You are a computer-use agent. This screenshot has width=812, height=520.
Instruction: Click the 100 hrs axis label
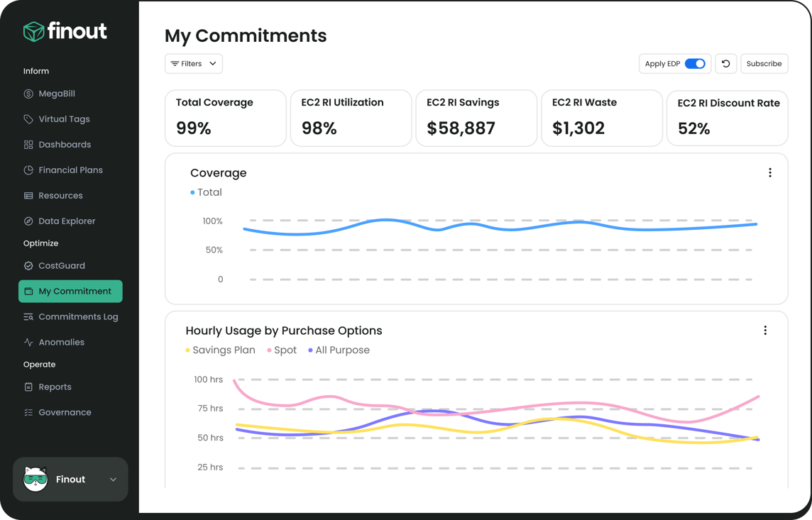tap(208, 380)
